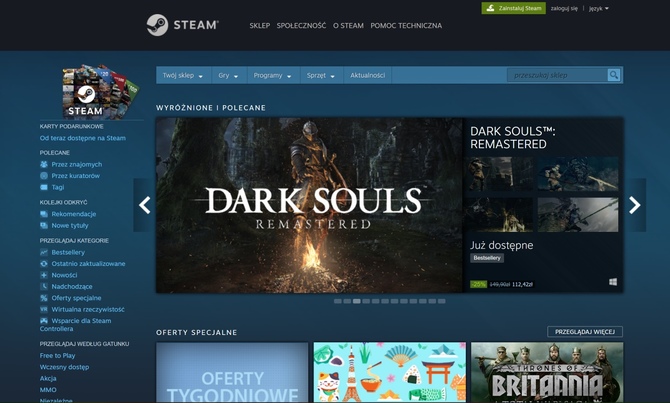This screenshot has height=403, width=670.
Task: Click the Steam logo in the header
Action: coord(182,25)
